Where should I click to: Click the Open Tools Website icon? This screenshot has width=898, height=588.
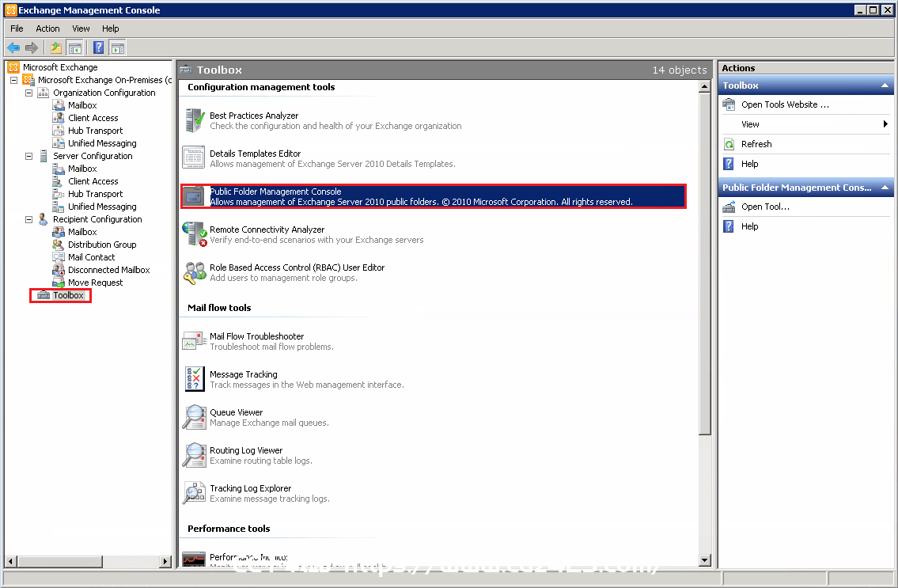coord(729,104)
